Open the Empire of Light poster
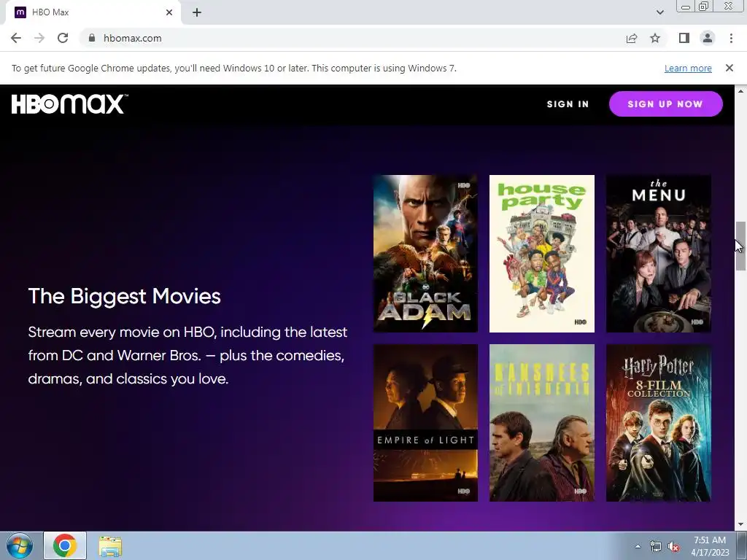 click(425, 423)
